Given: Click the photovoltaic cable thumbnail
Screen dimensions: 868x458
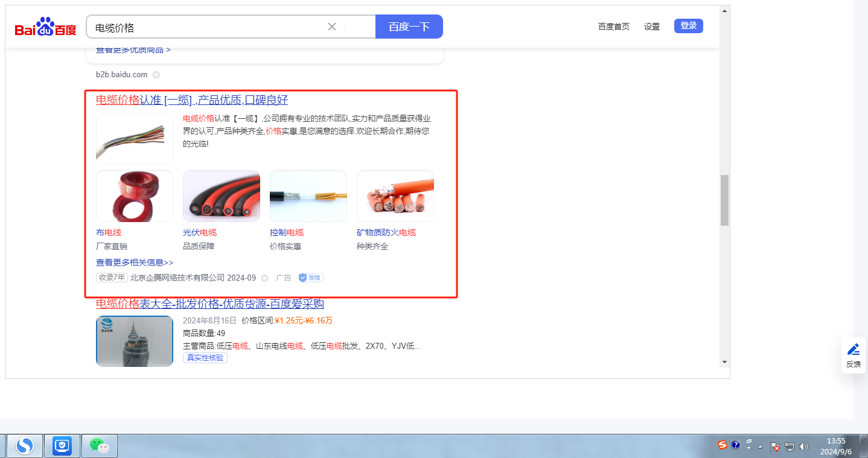Looking at the screenshot, I should 222,196.
